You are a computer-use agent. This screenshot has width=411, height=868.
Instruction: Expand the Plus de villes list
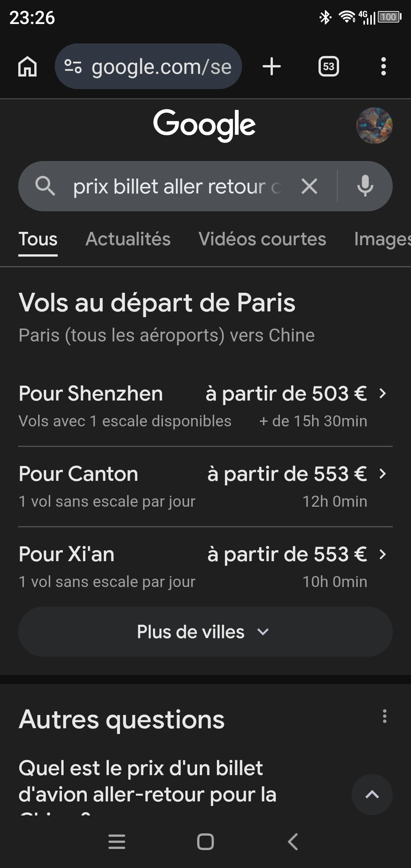(205, 632)
